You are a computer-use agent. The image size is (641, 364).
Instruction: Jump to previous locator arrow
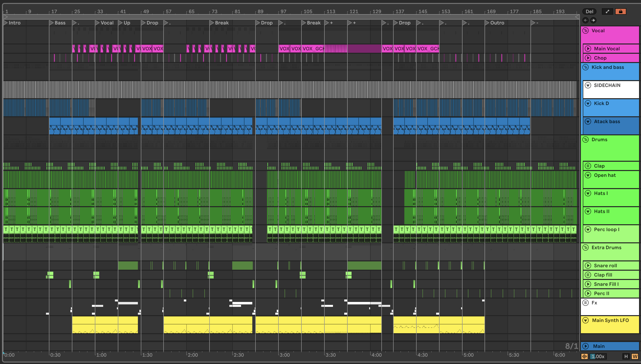[x=586, y=20]
